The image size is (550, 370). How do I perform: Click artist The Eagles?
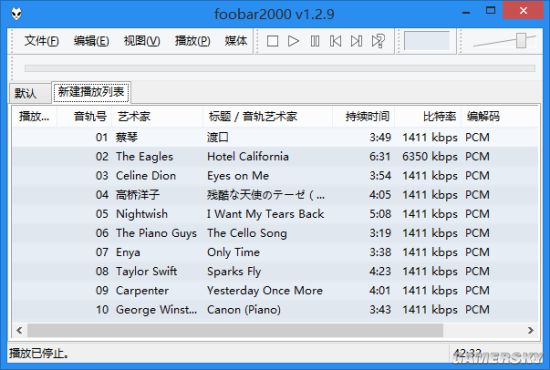click(x=145, y=156)
